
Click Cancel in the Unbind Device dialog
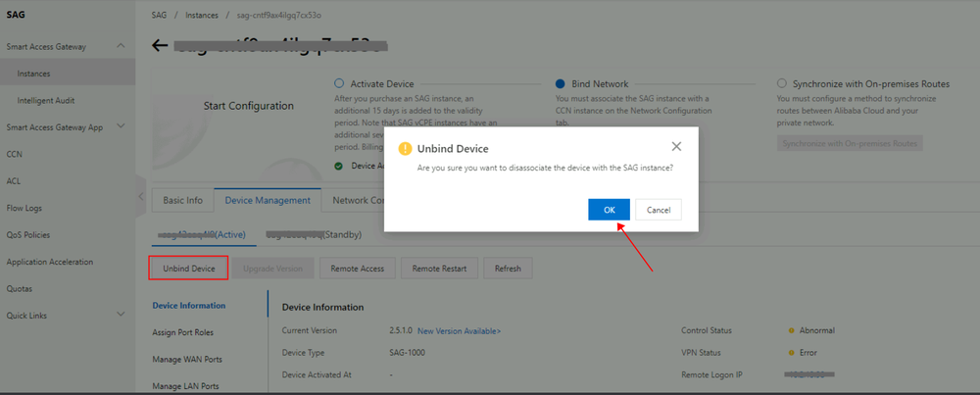pyautogui.click(x=659, y=210)
